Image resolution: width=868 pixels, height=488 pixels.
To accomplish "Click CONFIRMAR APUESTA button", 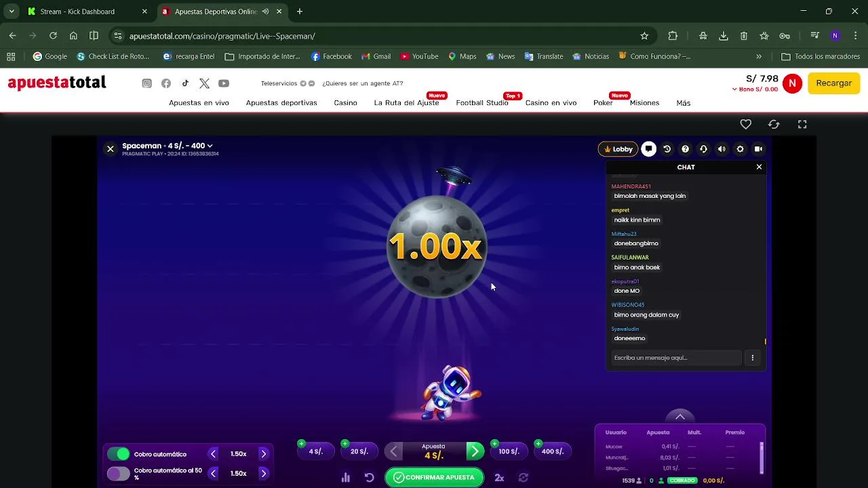I will coord(434,477).
